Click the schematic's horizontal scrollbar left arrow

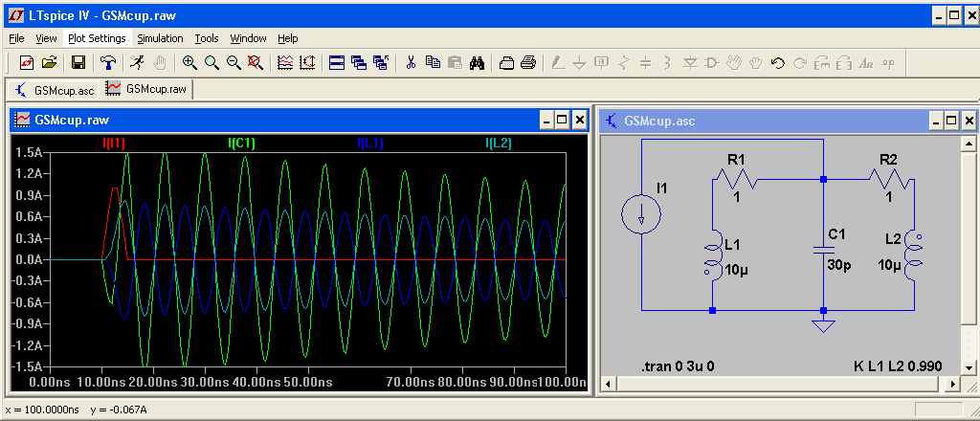(608, 384)
